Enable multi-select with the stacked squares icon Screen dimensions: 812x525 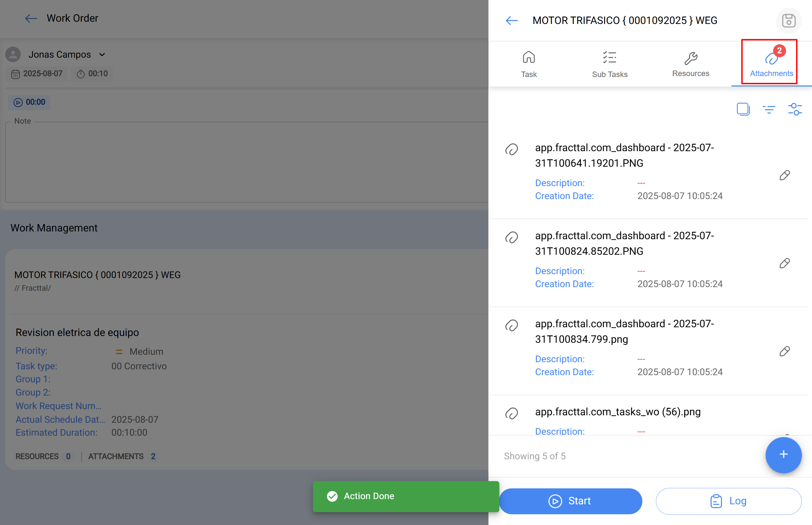pyautogui.click(x=743, y=109)
